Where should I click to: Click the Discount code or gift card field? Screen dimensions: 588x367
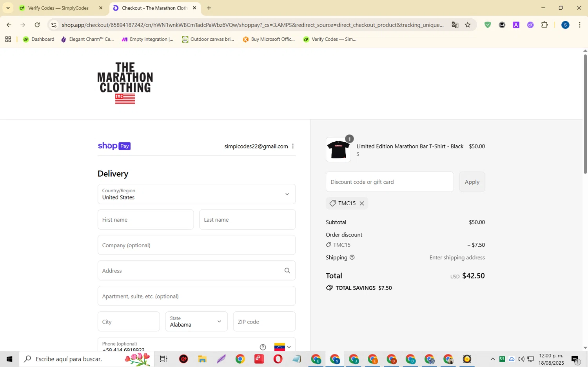(390, 182)
